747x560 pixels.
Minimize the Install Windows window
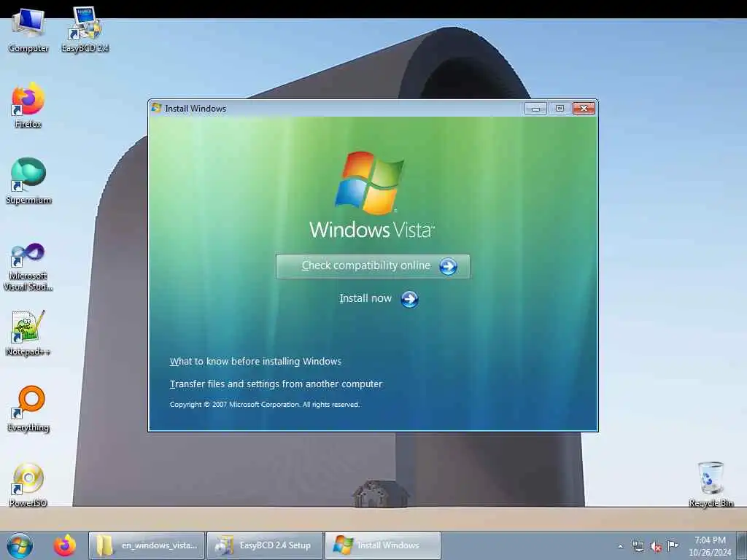(x=535, y=109)
